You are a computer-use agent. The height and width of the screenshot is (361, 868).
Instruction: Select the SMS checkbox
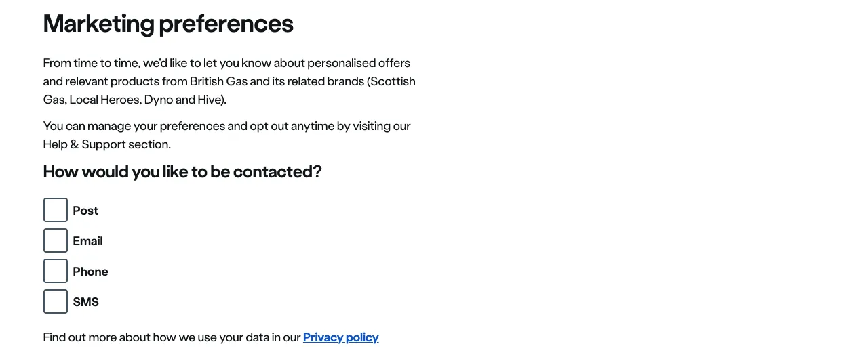(x=56, y=301)
